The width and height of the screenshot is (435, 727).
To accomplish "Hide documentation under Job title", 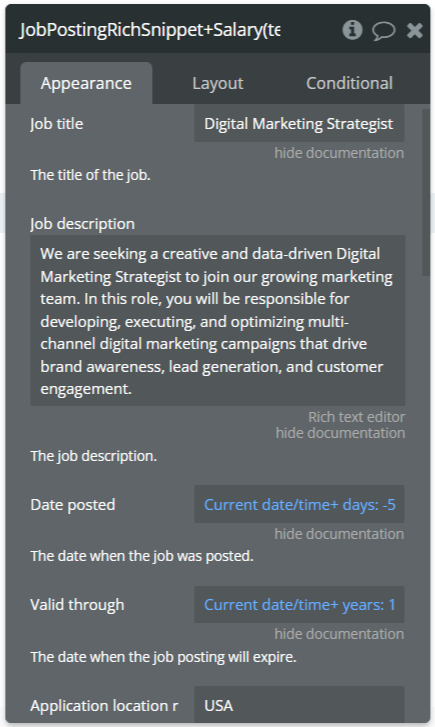I will tap(339, 153).
